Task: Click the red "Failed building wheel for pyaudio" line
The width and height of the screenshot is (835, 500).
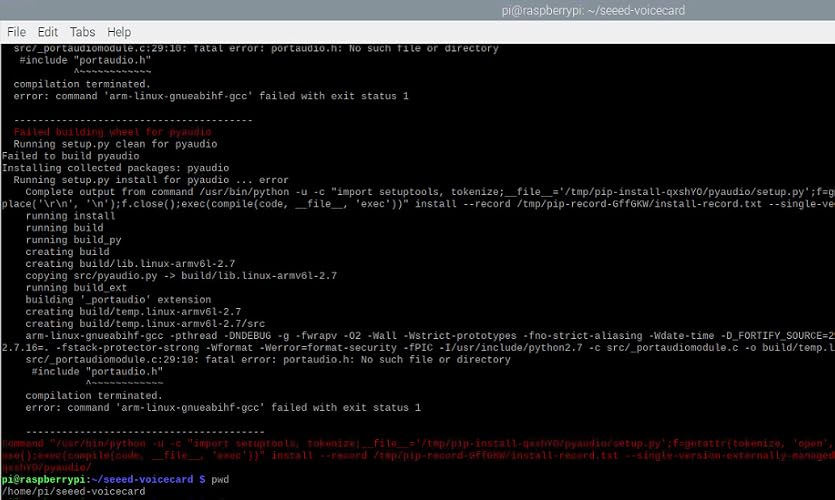Action: [x=112, y=132]
